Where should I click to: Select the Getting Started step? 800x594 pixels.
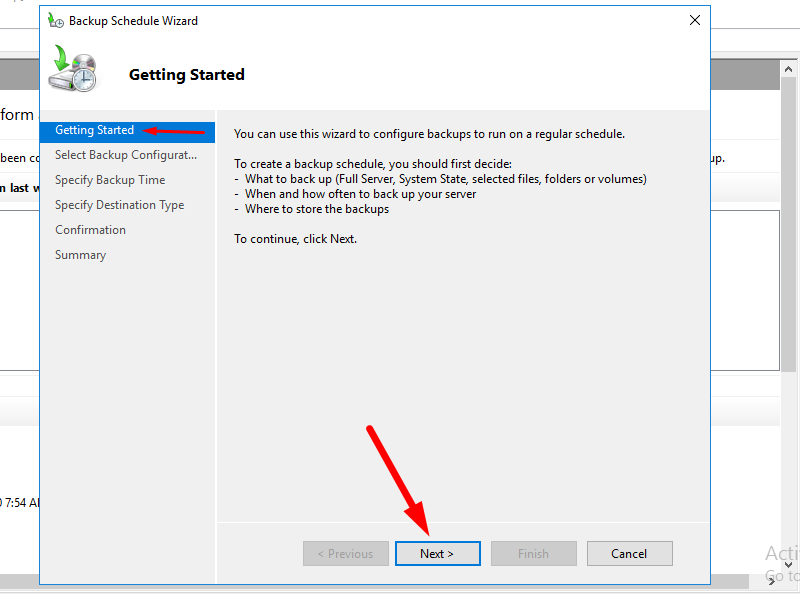94,131
